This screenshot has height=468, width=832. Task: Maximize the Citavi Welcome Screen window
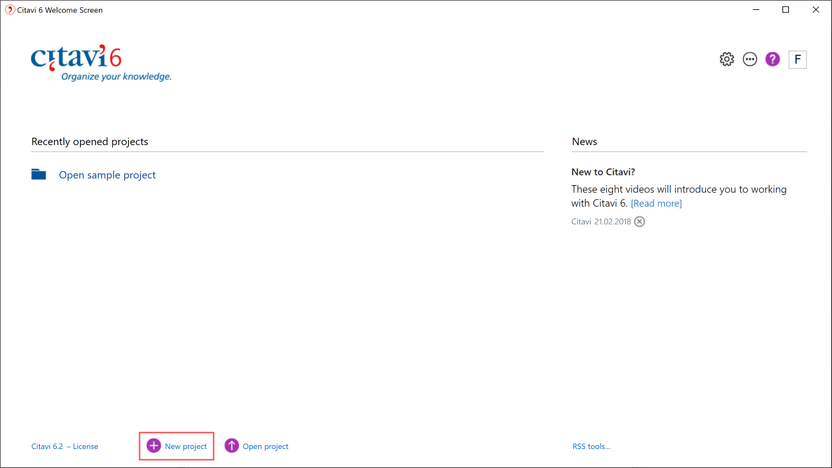[x=786, y=10]
